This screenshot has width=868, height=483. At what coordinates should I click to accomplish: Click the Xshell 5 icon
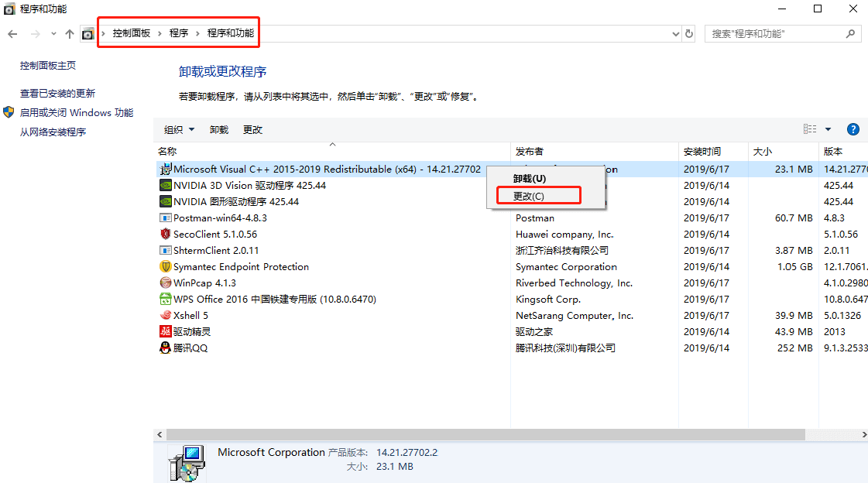(x=165, y=315)
